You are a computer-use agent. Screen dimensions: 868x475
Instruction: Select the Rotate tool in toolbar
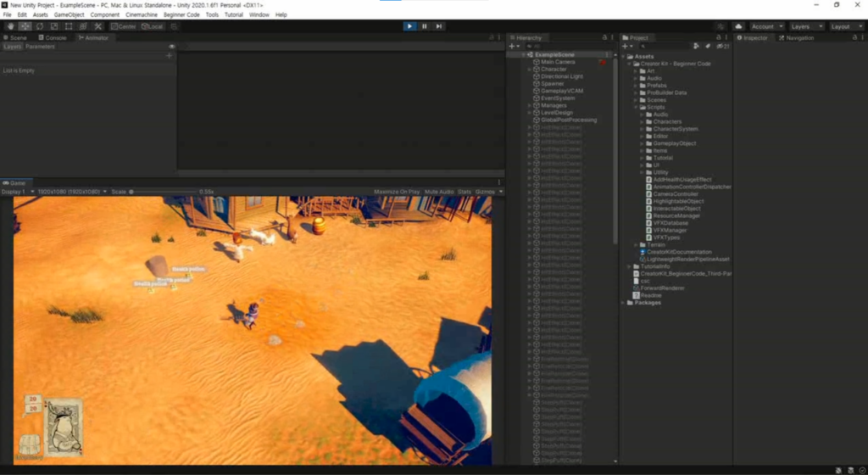pos(40,26)
